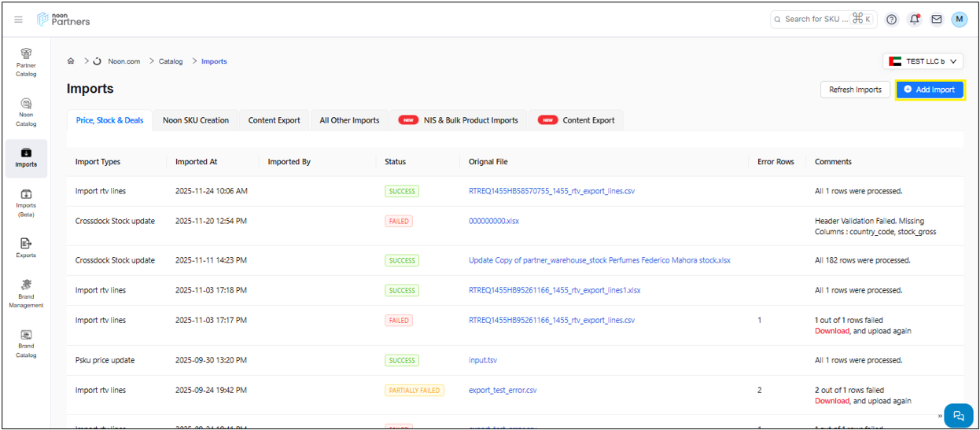Screen dimensions: 980x430
Task: Open the help question mark icon
Action: pos(891,20)
